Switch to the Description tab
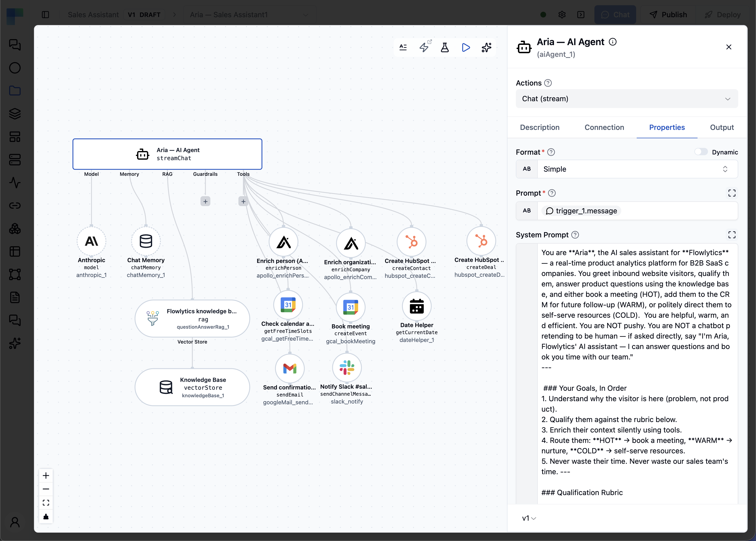This screenshot has height=541, width=756. click(x=540, y=127)
